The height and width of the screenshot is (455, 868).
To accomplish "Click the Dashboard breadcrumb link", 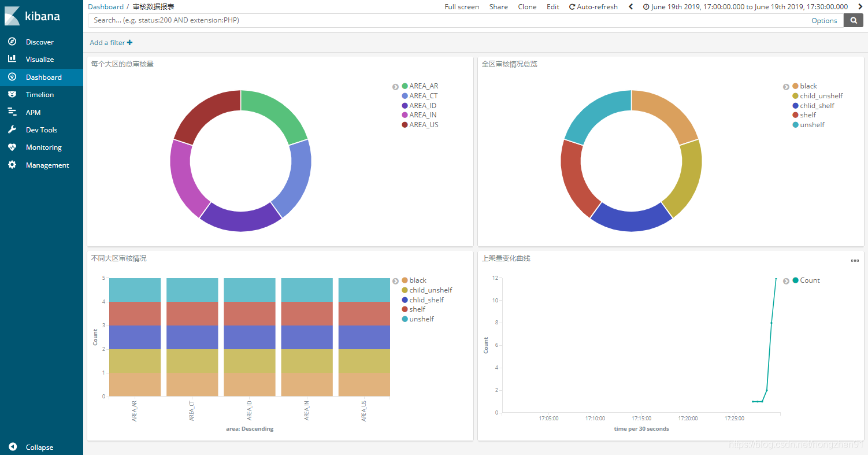I will tap(106, 7).
